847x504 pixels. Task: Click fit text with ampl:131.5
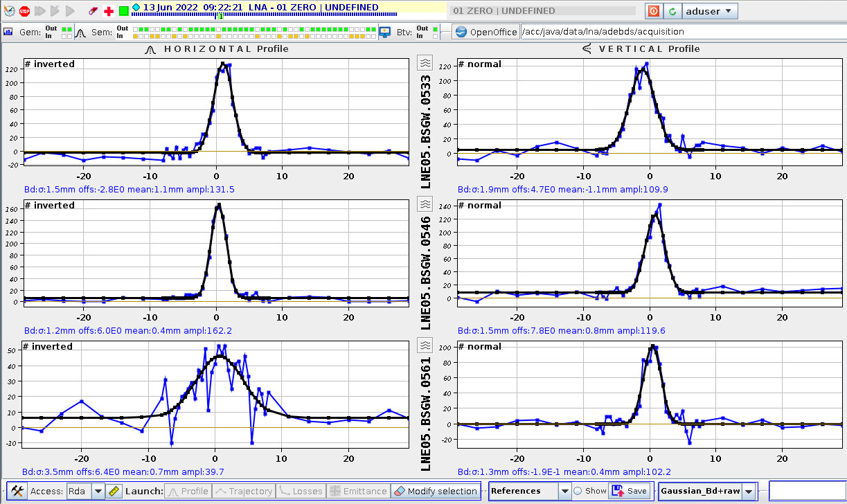[x=129, y=190]
